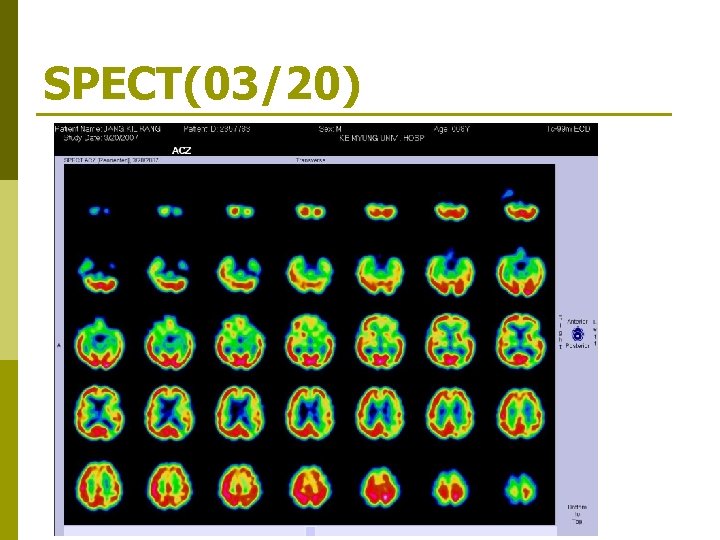
Task: Click the Posterior orientation label
Action: click(577, 346)
